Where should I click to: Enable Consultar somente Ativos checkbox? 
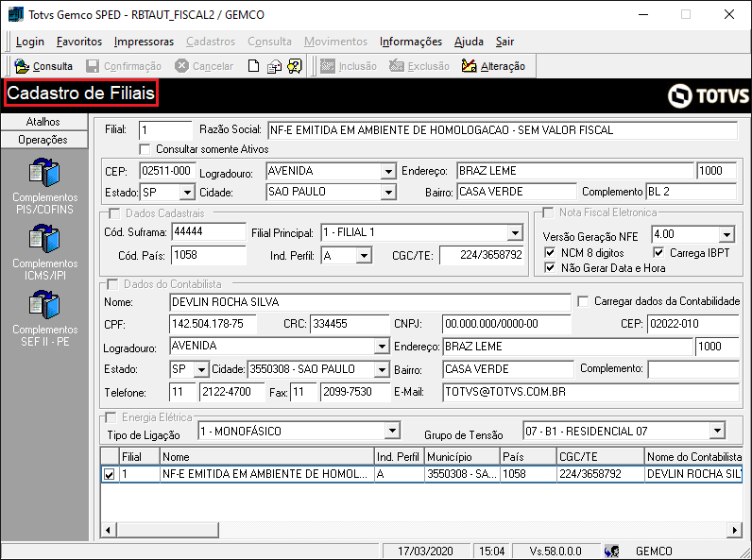[145, 149]
